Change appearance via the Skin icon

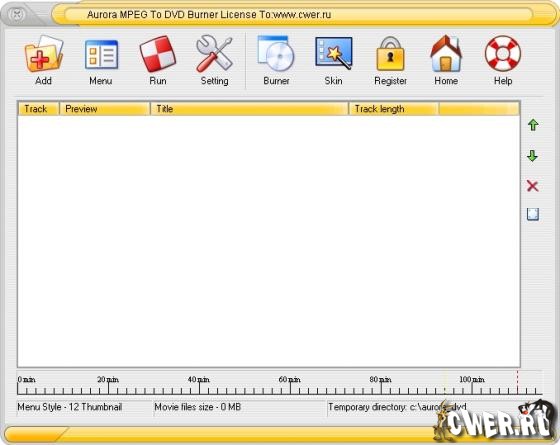[x=334, y=53]
